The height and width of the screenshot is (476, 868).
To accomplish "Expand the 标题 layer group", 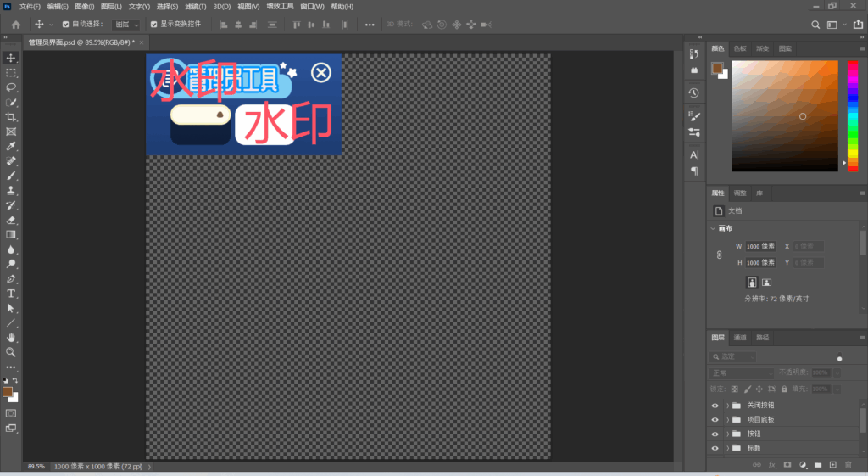I will 727,448.
